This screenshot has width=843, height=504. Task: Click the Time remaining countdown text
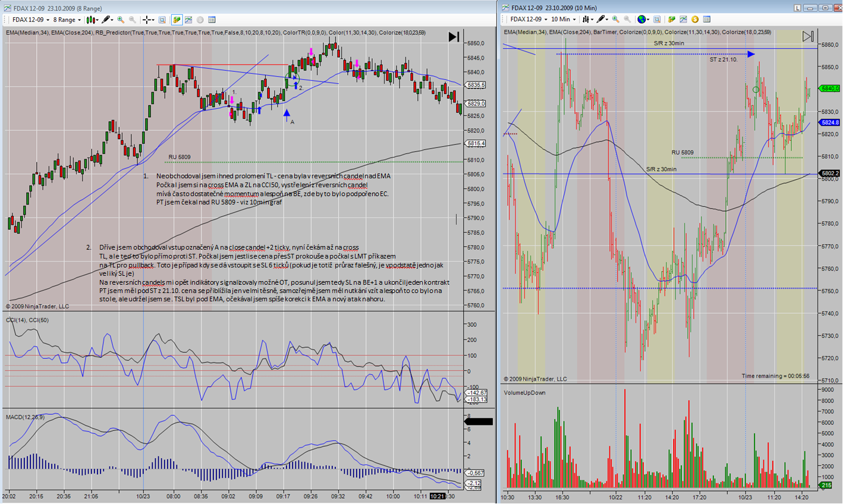[775, 376]
